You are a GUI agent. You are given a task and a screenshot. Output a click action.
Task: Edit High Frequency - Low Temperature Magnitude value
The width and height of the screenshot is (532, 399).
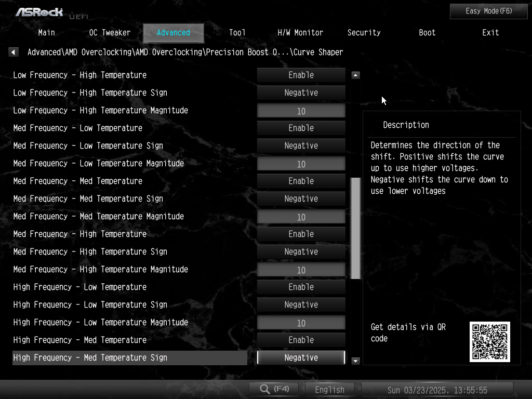pyautogui.click(x=301, y=322)
